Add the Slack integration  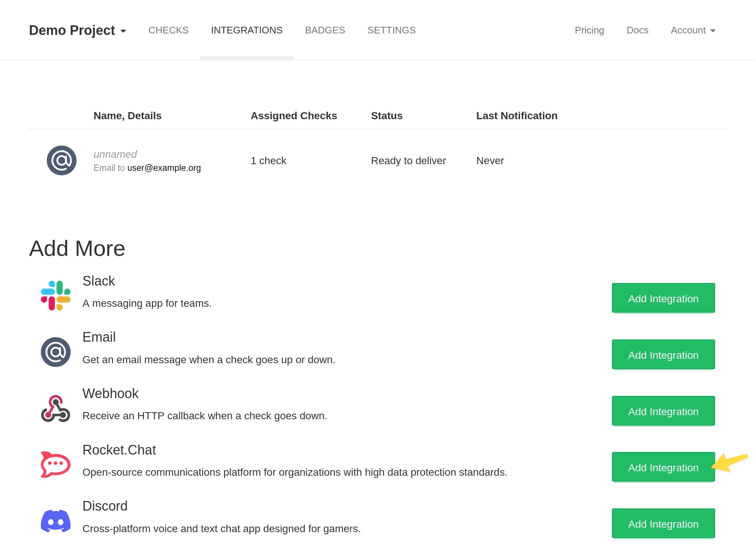click(x=663, y=298)
